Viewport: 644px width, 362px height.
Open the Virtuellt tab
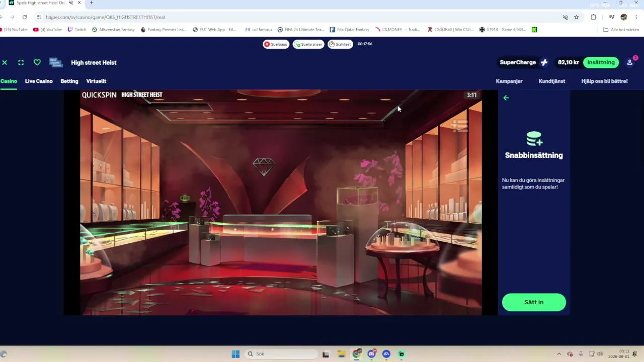(96, 81)
